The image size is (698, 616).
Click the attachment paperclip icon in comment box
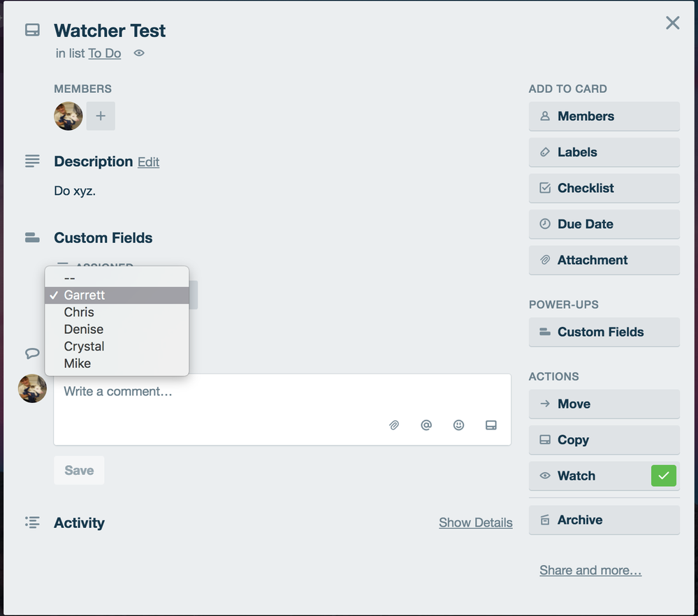coord(394,425)
